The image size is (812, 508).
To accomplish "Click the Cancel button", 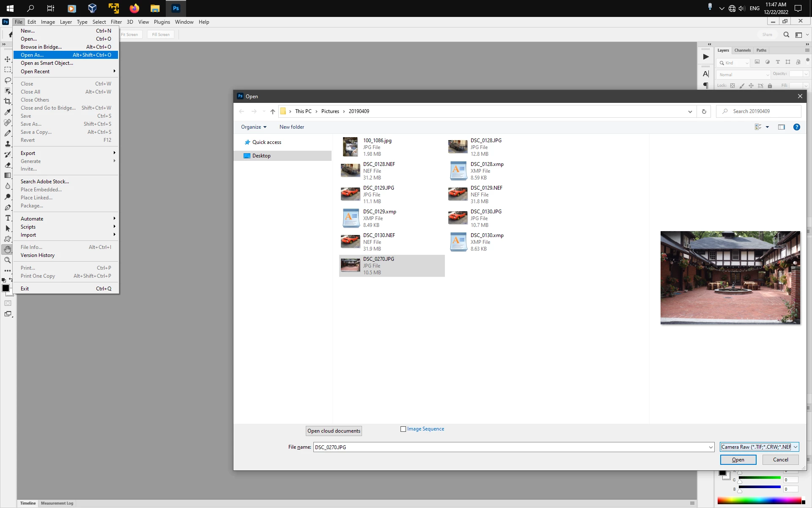I will [x=780, y=460].
